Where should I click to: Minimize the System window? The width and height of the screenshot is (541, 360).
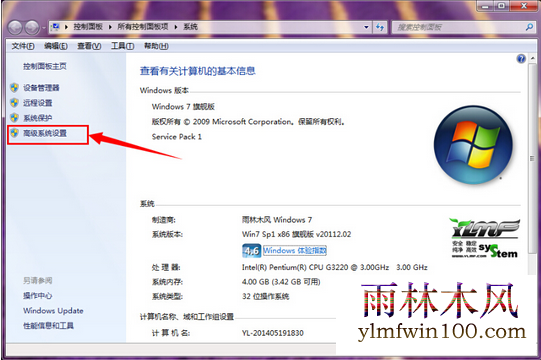(486, 6)
